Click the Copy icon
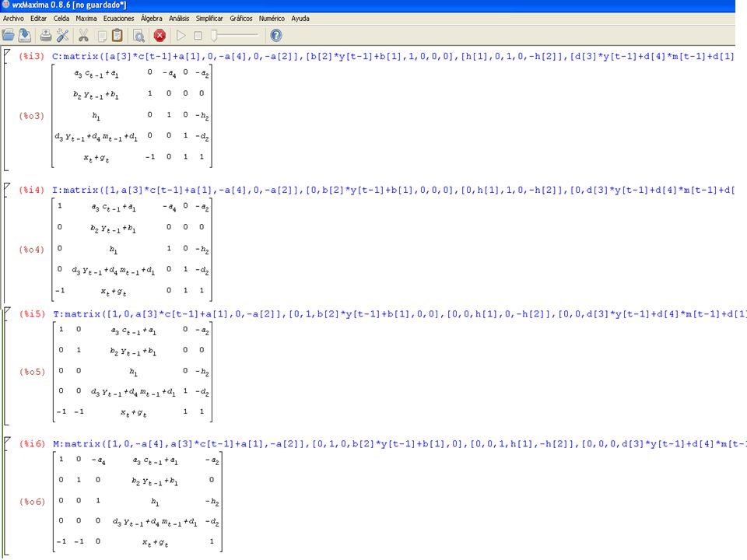 point(101,36)
